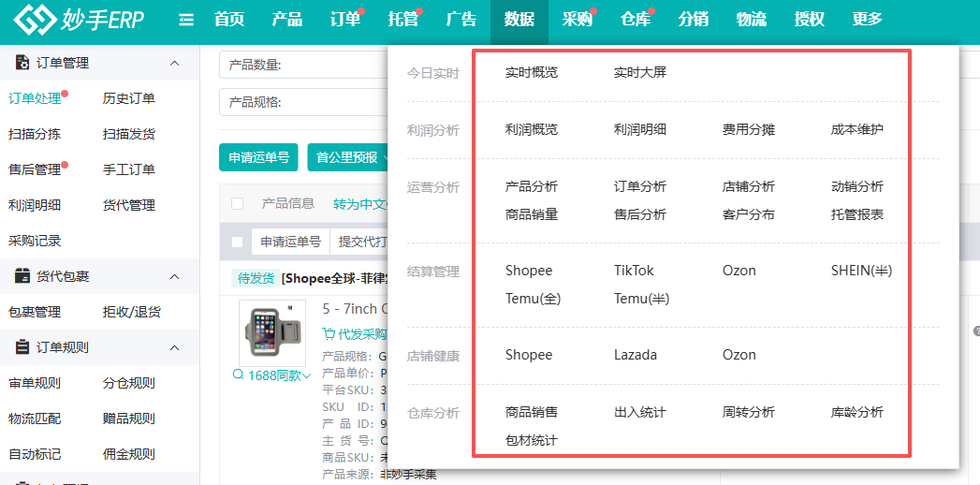Collapse the 订单规则 section chevron

pos(175,348)
